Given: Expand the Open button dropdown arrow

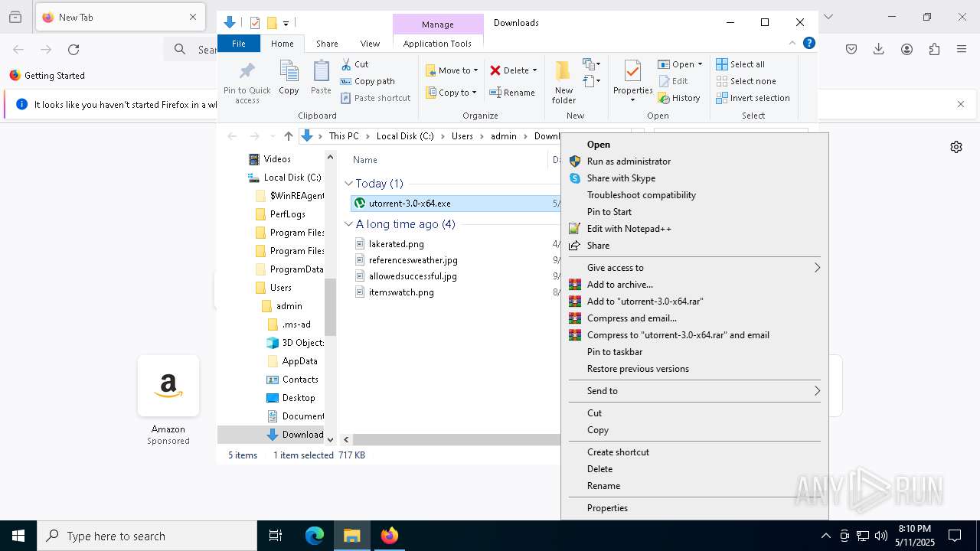Looking at the screenshot, I should coord(700,64).
